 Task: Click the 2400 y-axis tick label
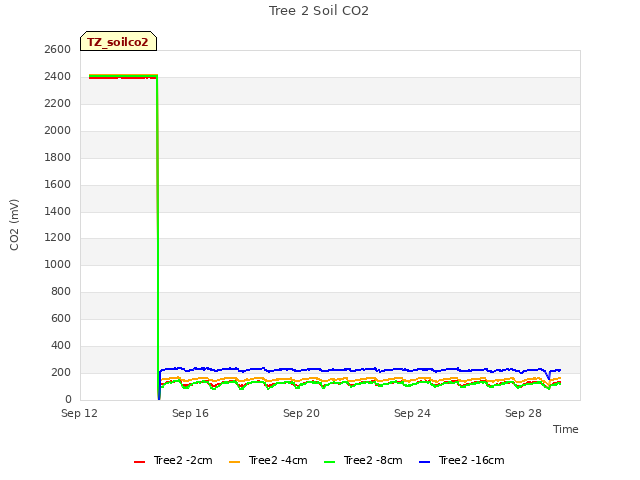[x=58, y=76]
